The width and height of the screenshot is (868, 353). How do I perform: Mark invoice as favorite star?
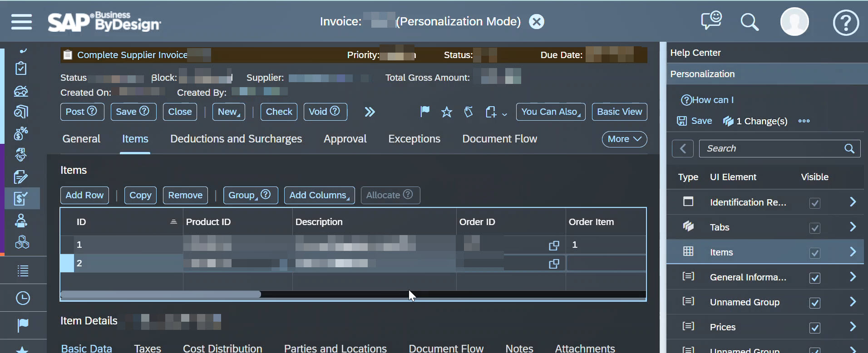pyautogui.click(x=447, y=112)
